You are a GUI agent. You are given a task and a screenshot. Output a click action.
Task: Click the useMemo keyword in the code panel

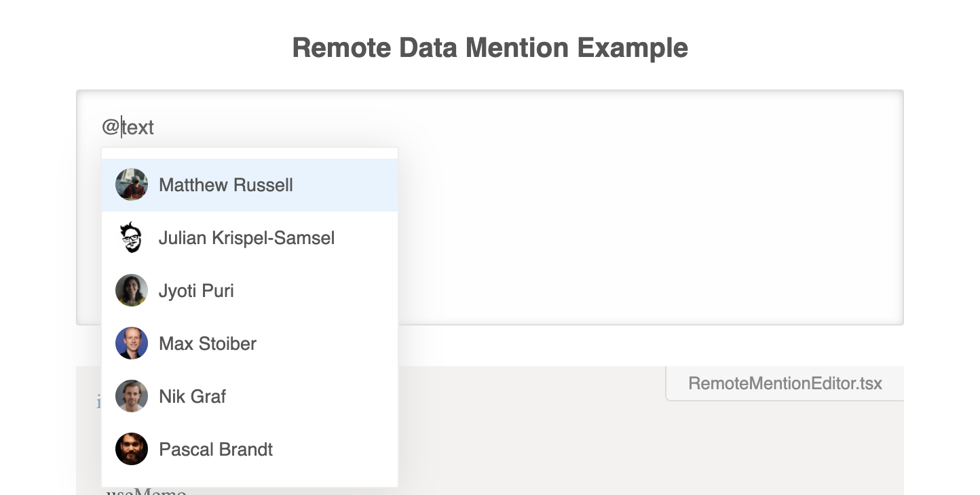point(145,490)
